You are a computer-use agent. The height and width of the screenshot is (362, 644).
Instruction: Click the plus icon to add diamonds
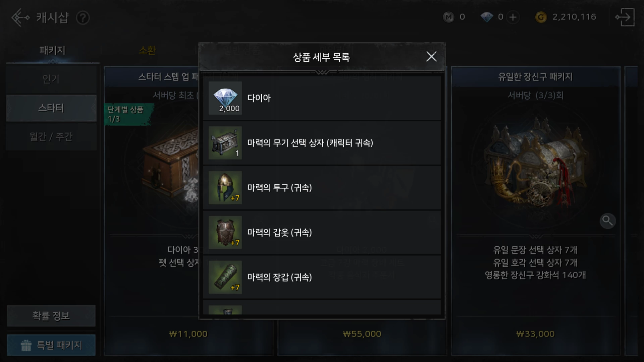tap(513, 17)
